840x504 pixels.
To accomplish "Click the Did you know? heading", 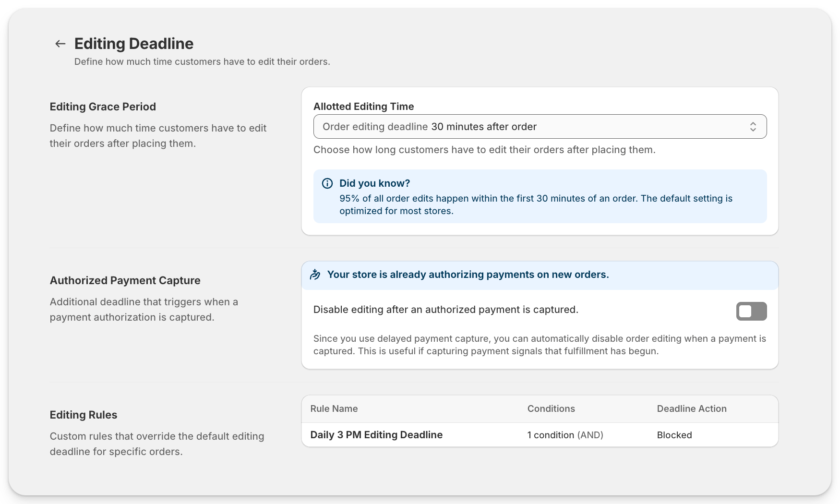I will coord(374,183).
